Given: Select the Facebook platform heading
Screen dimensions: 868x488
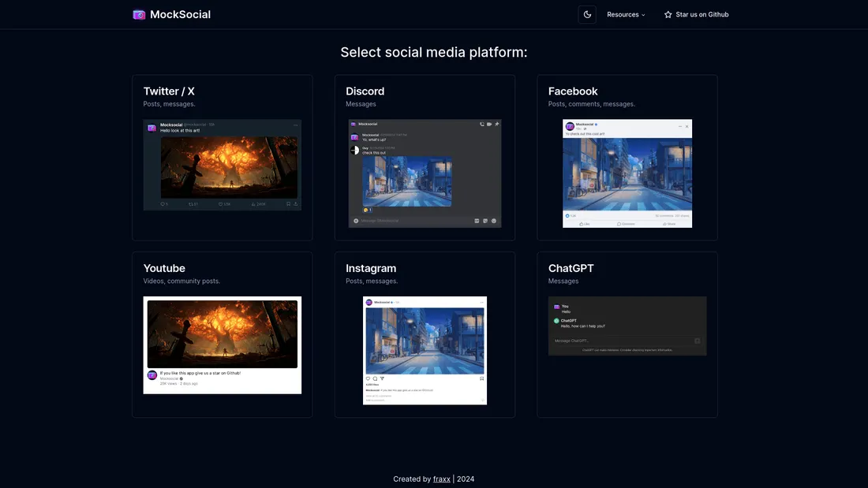Looking at the screenshot, I should click(573, 91).
